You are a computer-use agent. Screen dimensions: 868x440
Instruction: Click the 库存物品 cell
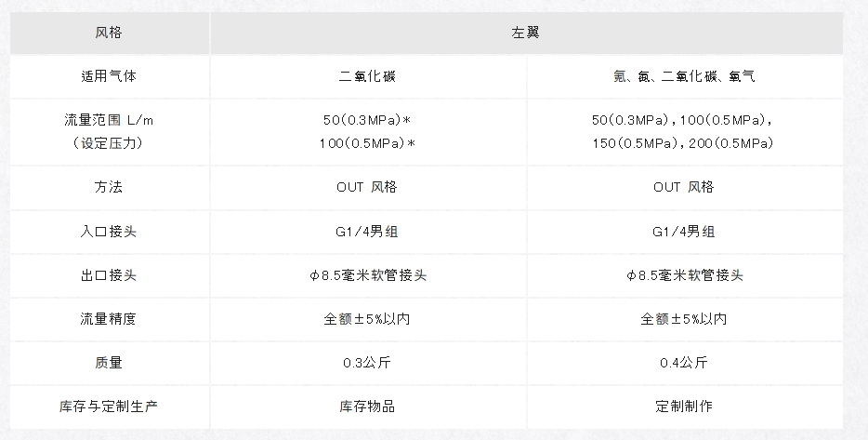368,407
